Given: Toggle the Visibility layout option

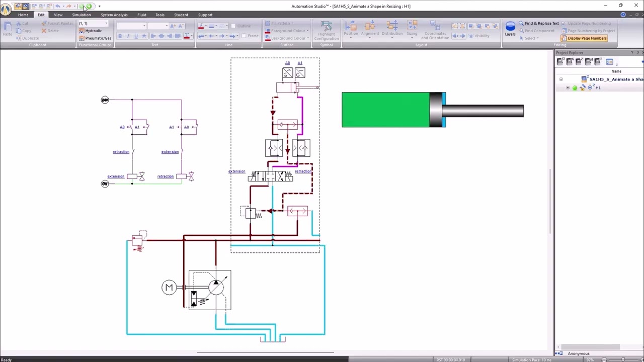Looking at the screenshot, I should 478,36.
